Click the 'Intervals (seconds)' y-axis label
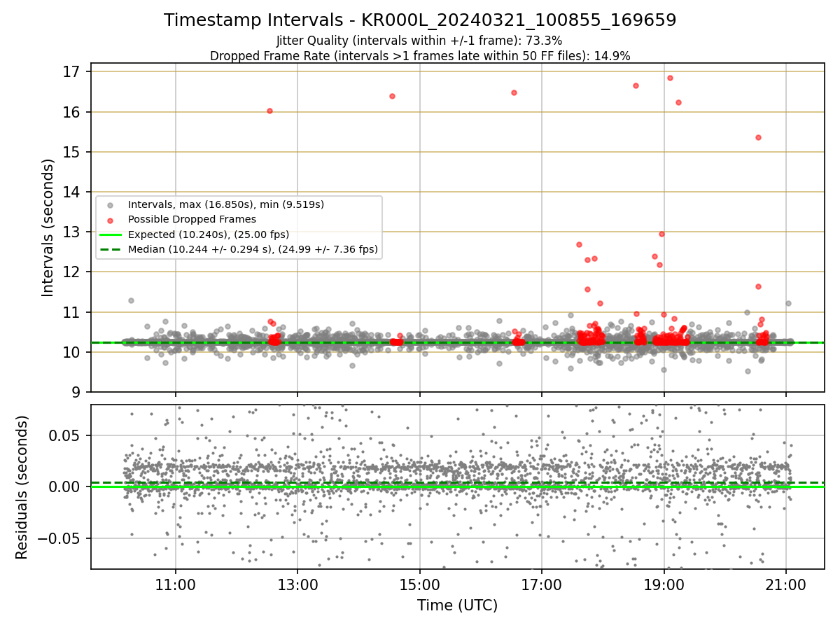This screenshot has width=840, height=630. coord(48,227)
